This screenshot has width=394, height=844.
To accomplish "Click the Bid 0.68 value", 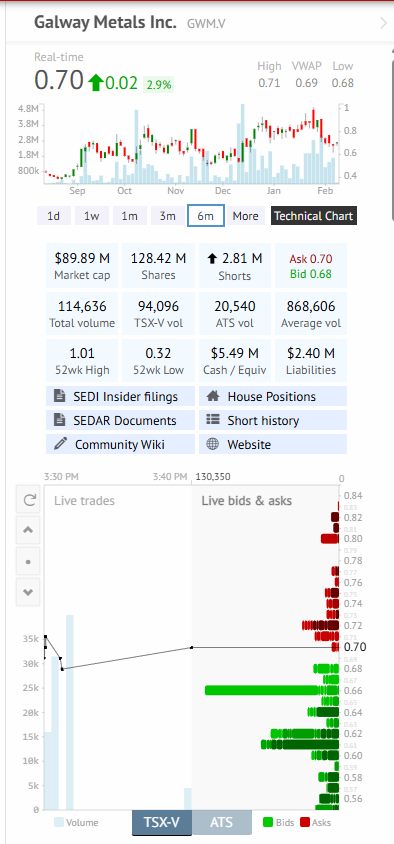I will 311,275.
